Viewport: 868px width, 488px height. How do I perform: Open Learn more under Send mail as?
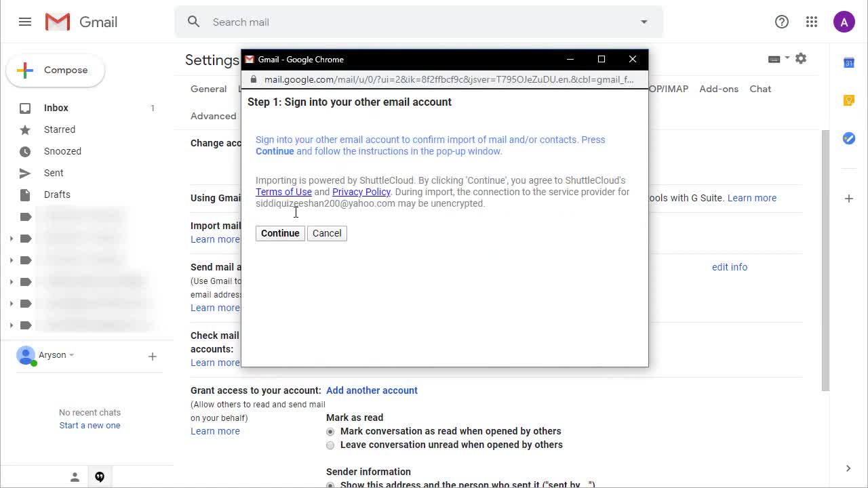215,308
